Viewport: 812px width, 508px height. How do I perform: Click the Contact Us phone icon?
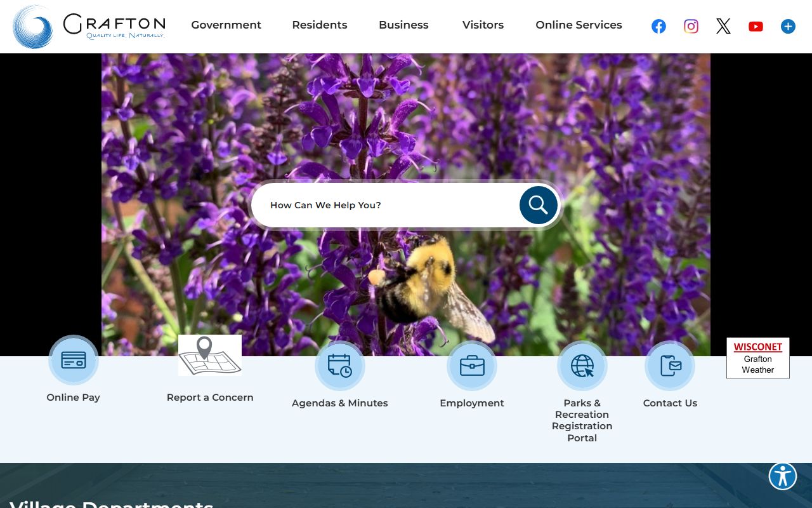tap(670, 366)
